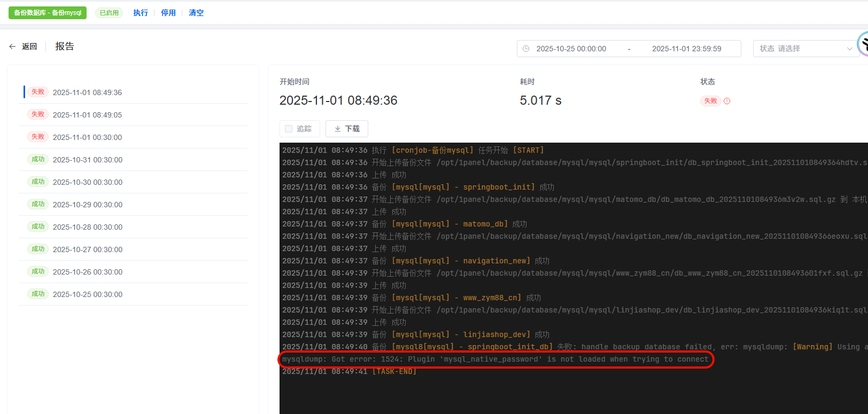This screenshot has width=868, height=414.
Task: Click 执行 to run the task
Action: coord(141,13)
